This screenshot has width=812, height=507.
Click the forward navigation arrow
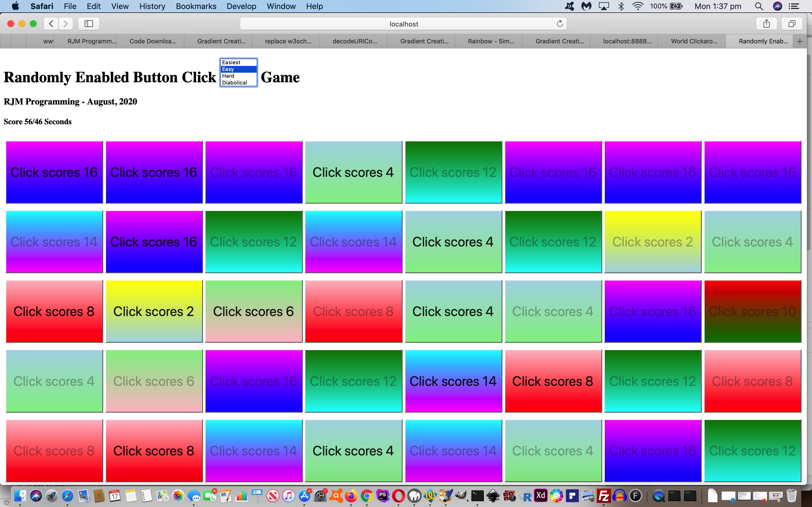(x=66, y=23)
